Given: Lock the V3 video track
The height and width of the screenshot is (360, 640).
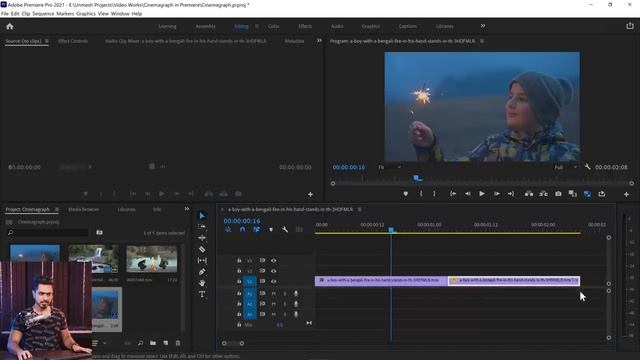Looking at the screenshot, I should coord(239,260).
